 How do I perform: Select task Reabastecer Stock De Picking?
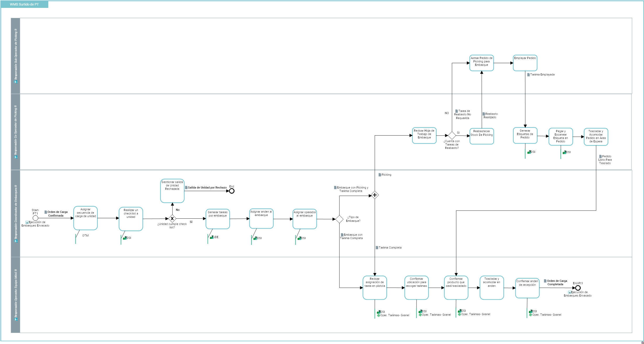[x=482, y=136]
